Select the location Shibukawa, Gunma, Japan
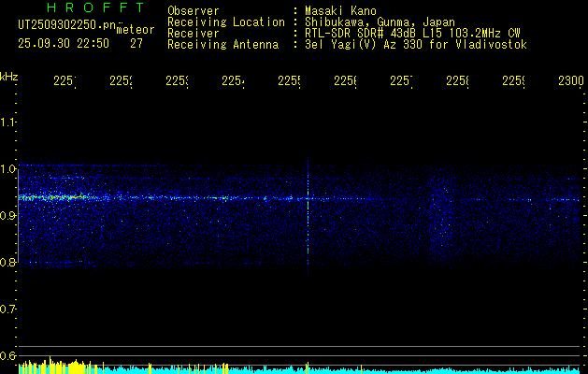Image resolution: width=588 pixels, height=374 pixels. (x=380, y=22)
